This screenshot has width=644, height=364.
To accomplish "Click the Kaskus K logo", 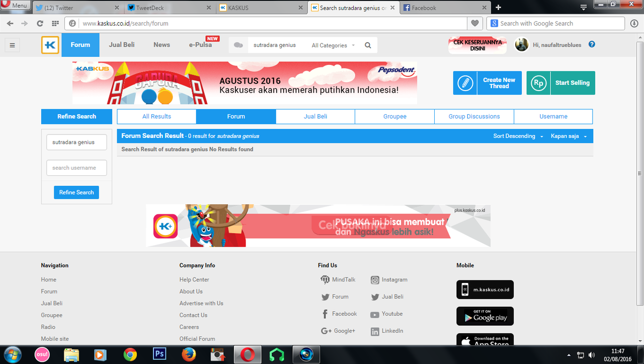I will pyautogui.click(x=50, y=45).
